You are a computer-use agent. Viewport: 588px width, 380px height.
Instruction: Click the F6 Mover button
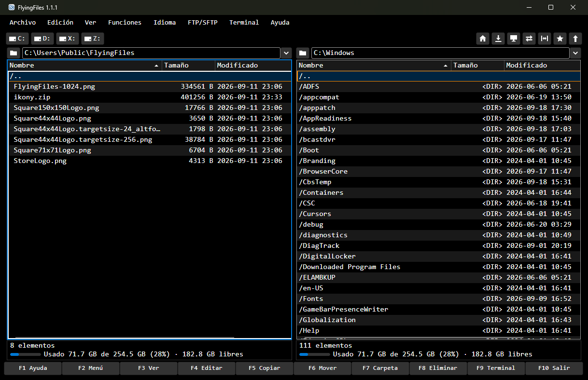click(x=322, y=368)
